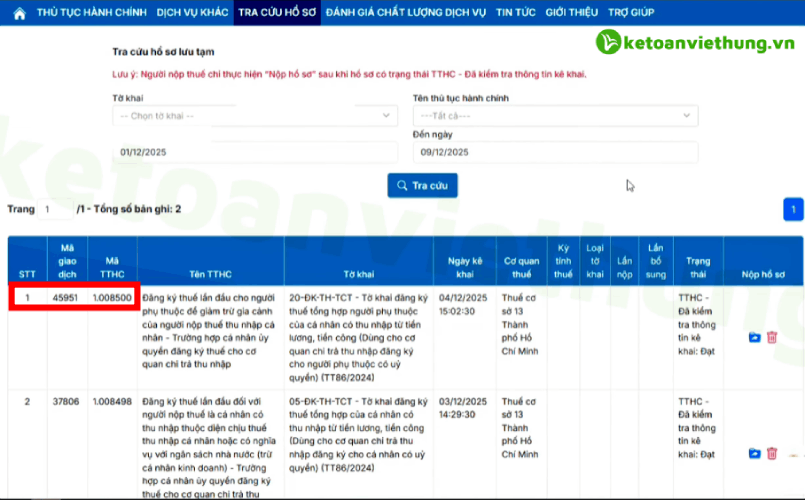Delete saved dossier 37806 trash icon
The image size is (805, 500).
pyautogui.click(x=772, y=453)
